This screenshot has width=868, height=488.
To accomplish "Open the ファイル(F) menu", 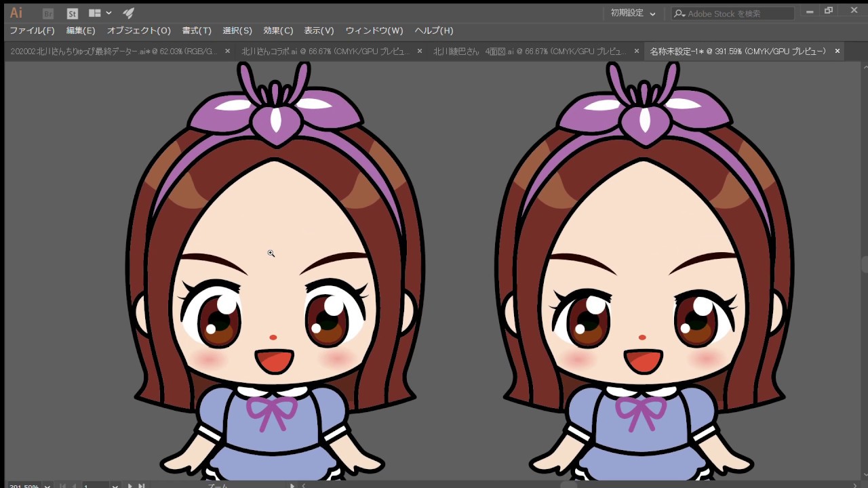I will point(32,30).
